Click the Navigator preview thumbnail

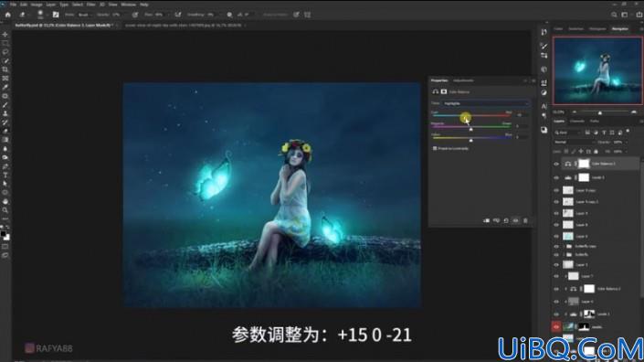coord(598,70)
